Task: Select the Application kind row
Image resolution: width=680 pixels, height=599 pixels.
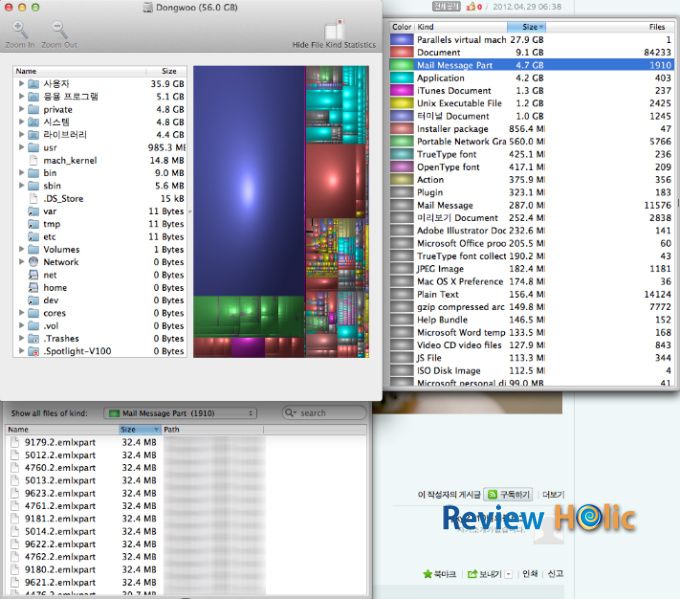Action: 532,78
